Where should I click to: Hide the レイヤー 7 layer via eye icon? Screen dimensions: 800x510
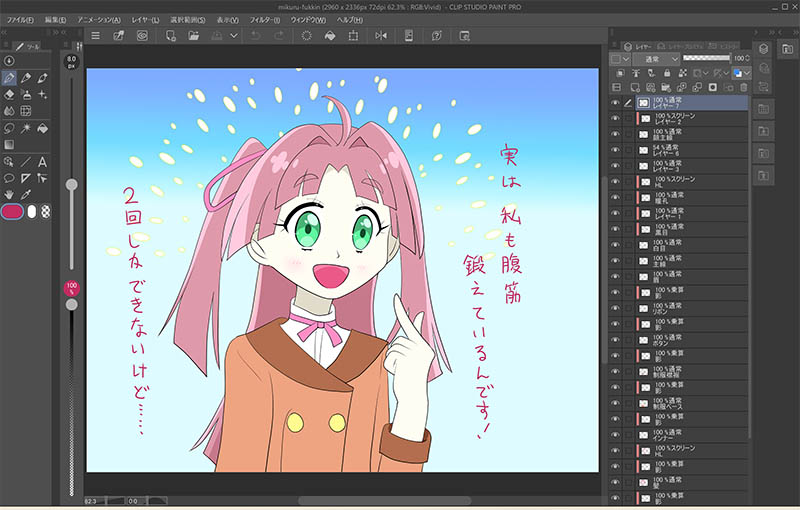615,103
